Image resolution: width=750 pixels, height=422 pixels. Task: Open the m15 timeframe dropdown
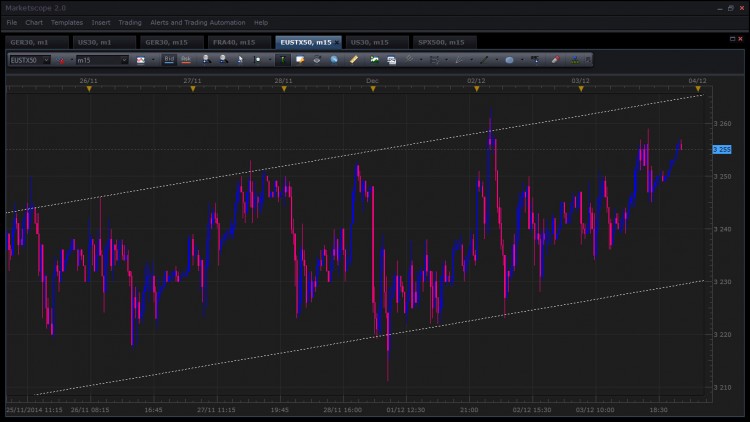[124, 60]
